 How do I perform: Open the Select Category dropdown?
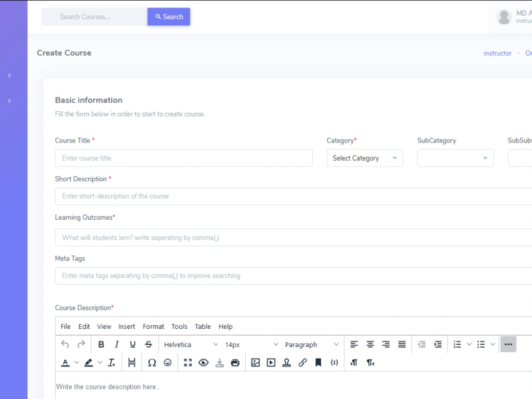(x=365, y=158)
